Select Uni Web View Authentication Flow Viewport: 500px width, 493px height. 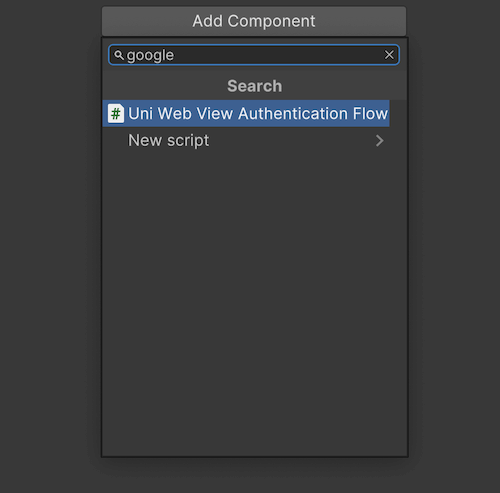246,113
